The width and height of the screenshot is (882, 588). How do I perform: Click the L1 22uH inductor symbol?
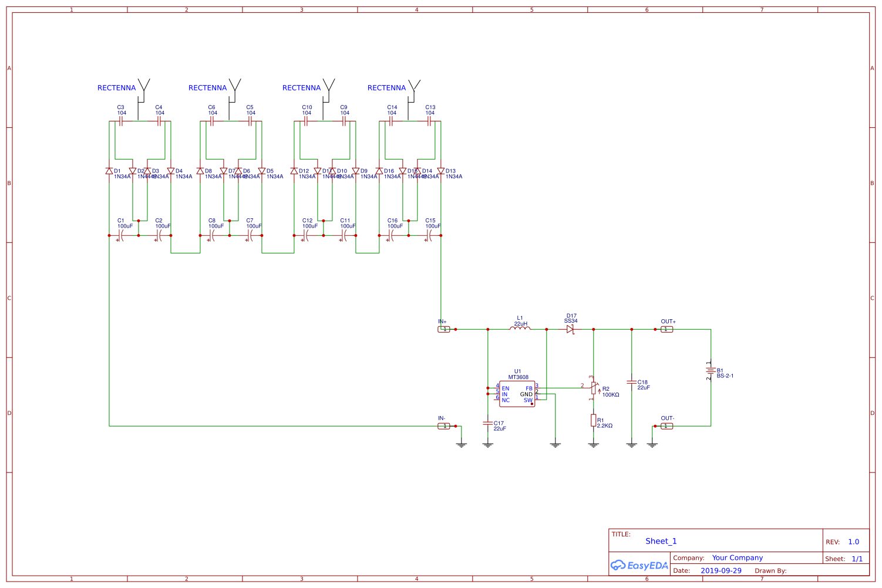tap(520, 328)
